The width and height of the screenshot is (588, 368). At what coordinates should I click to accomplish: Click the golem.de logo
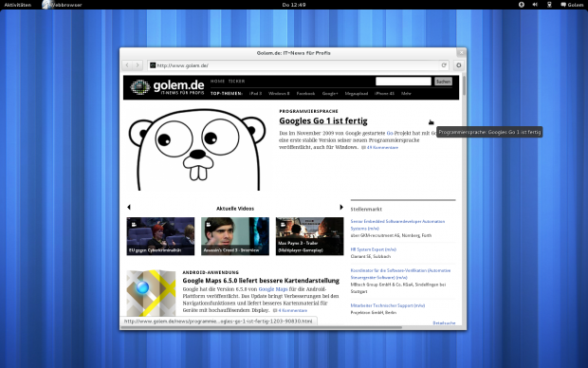[x=167, y=87]
